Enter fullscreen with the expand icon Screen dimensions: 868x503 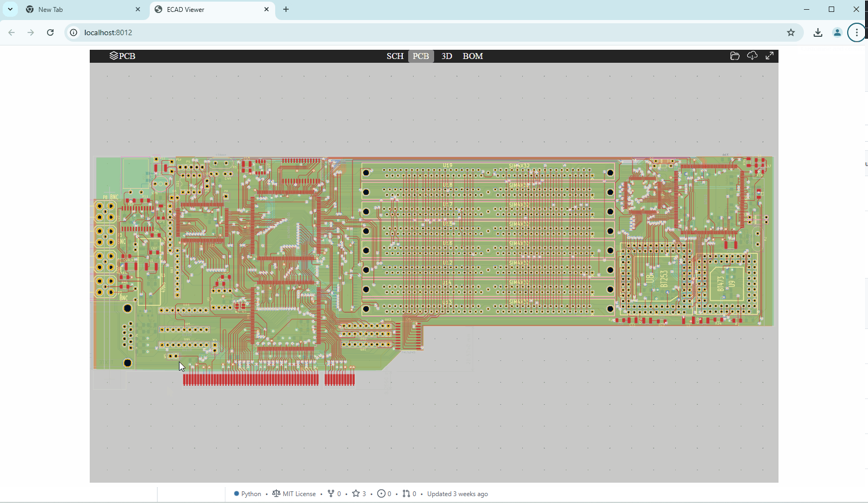770,56
